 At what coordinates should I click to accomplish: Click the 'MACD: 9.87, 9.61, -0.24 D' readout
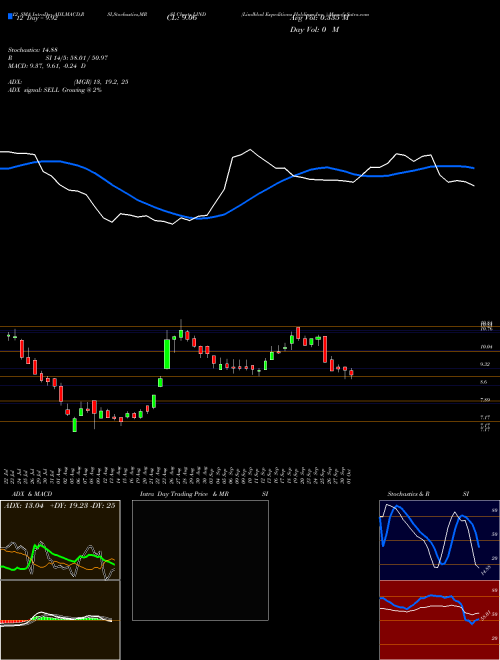[47, 66]
